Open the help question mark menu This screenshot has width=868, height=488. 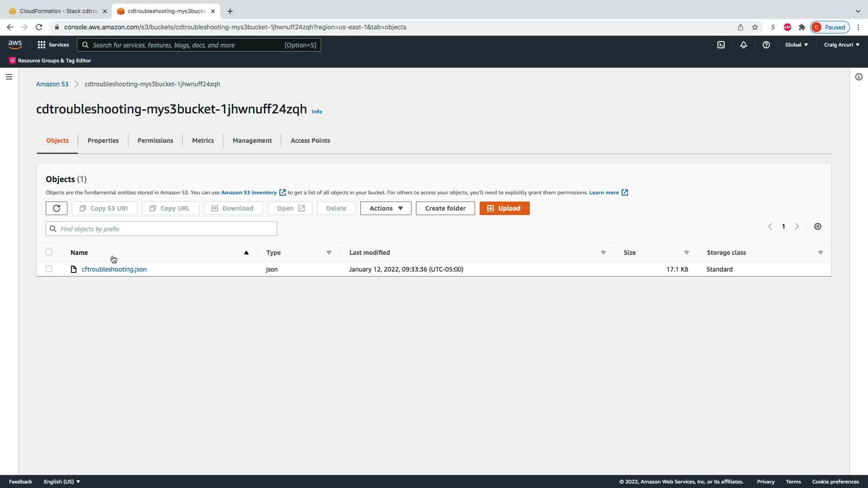[766, 45]
